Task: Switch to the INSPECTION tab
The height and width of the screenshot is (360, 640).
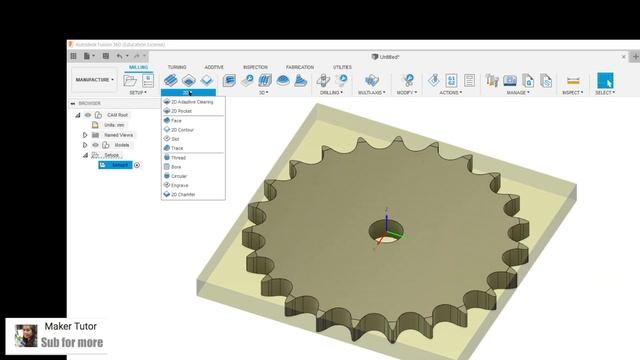Action: pyautogui.click(x=256, y=67)
